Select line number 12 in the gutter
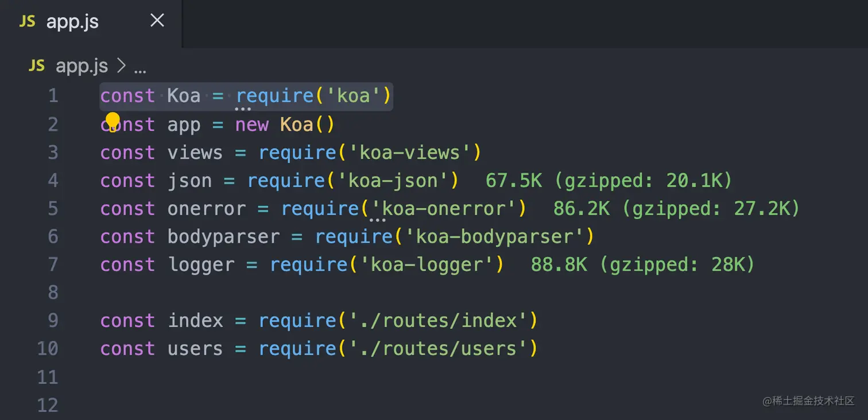The image size is (868, 420). point(48,405)
